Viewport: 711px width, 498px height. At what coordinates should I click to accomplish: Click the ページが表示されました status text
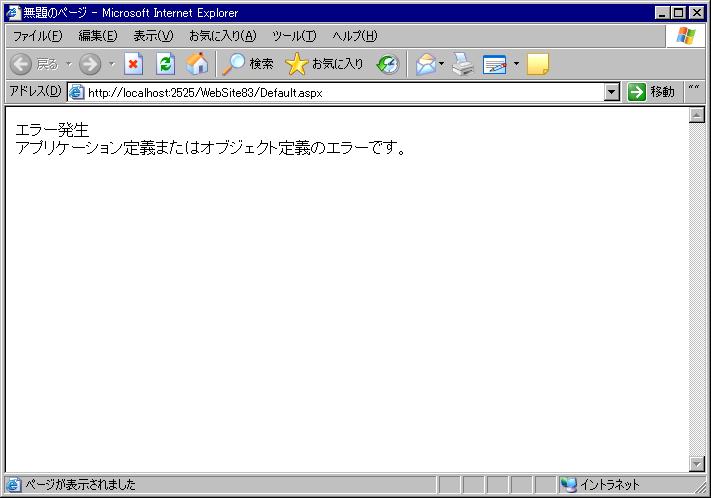click(80, 485)
